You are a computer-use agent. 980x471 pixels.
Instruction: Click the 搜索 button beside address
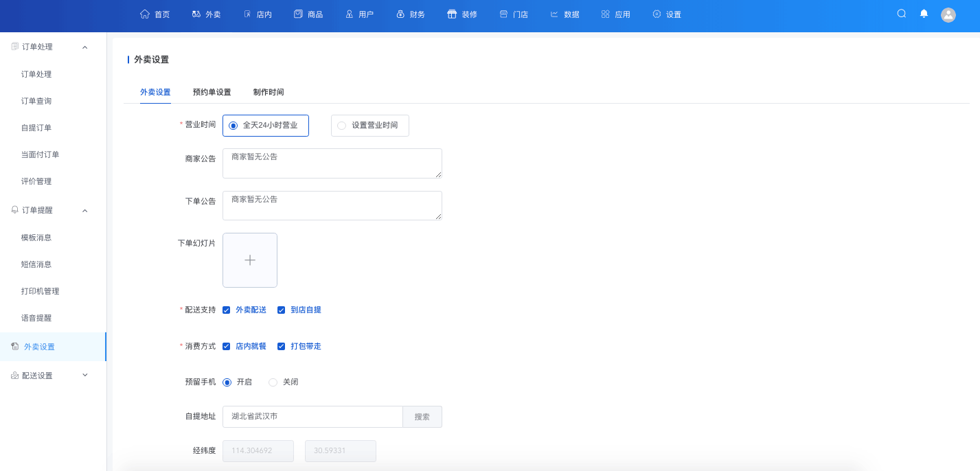coord(422,417)
